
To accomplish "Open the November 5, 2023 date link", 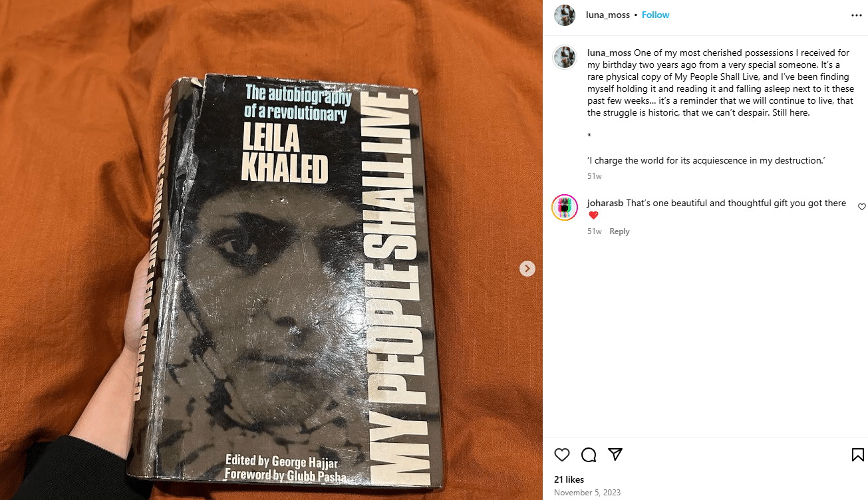I will click(x=587, y=493).
